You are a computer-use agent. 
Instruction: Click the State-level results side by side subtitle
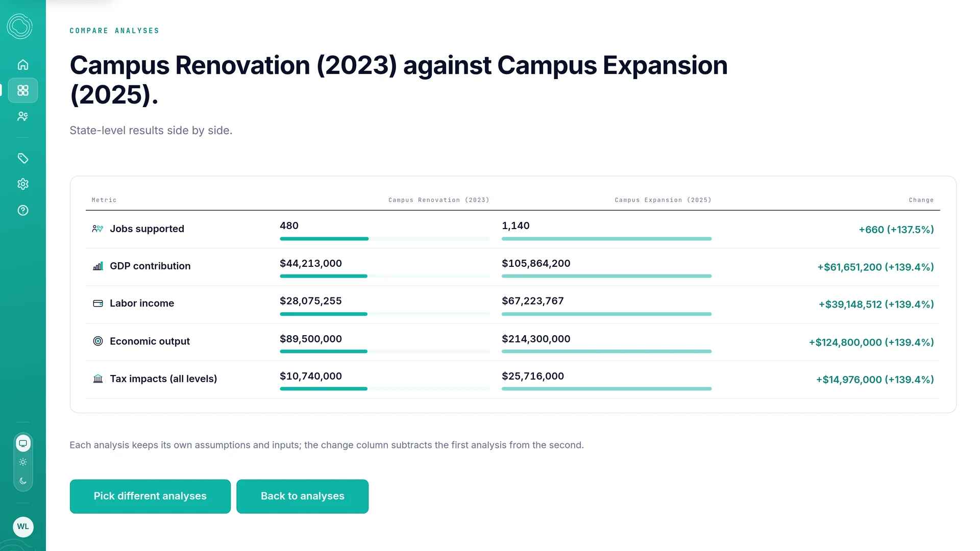click(151, 131)
